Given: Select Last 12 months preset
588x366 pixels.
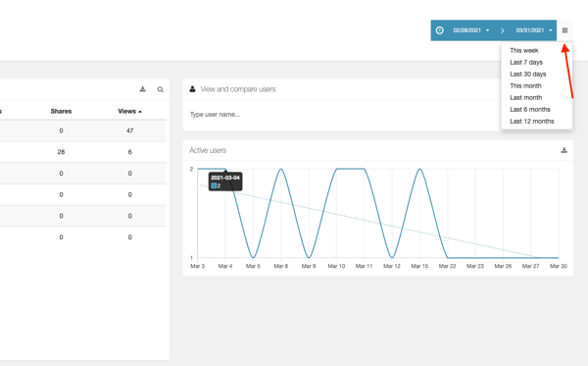Looking at the screenshot, I should pyautogui.click(x=532, y=122).
